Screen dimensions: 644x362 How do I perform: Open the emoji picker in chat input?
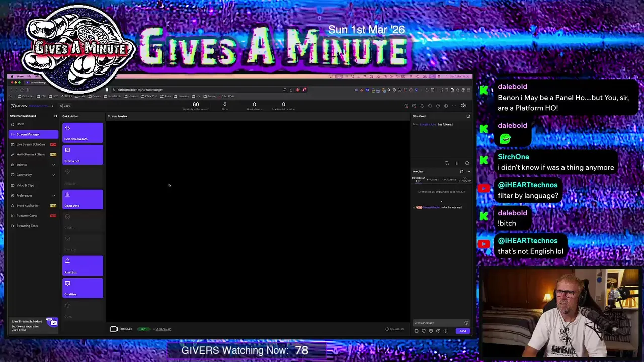coord(466,323)
